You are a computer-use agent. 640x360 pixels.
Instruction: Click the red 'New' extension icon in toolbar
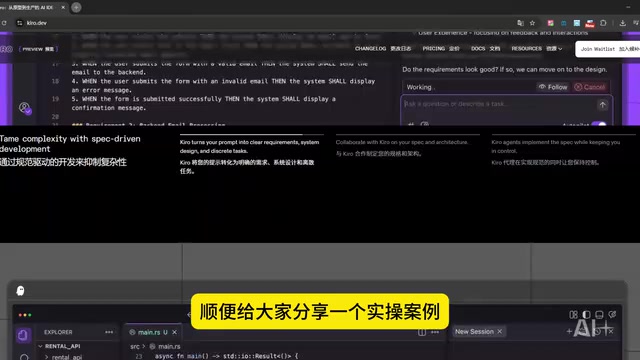coord(590,23)
